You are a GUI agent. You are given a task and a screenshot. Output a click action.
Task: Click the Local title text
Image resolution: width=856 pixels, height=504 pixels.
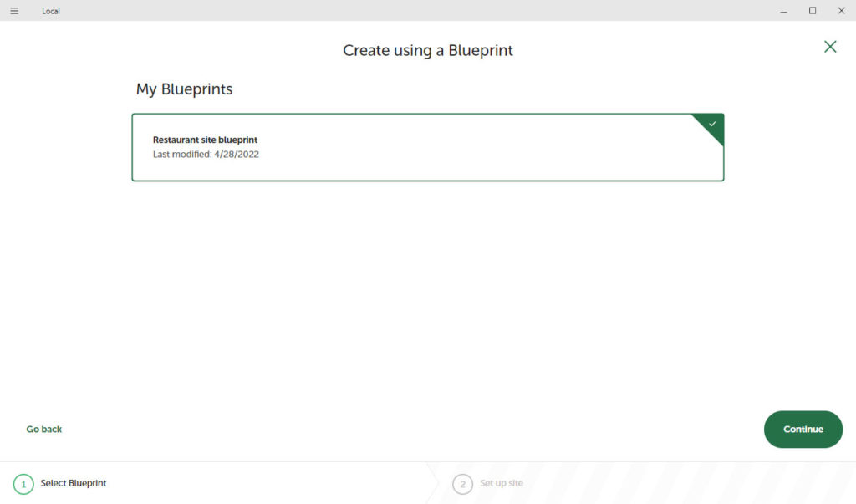click(51, 11)
